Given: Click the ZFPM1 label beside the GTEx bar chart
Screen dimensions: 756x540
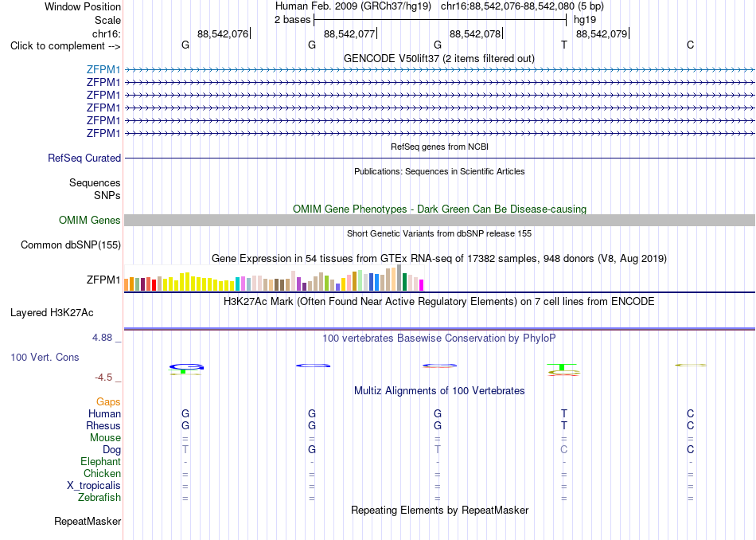Looking at the screenshot, I should click(103, 280).
